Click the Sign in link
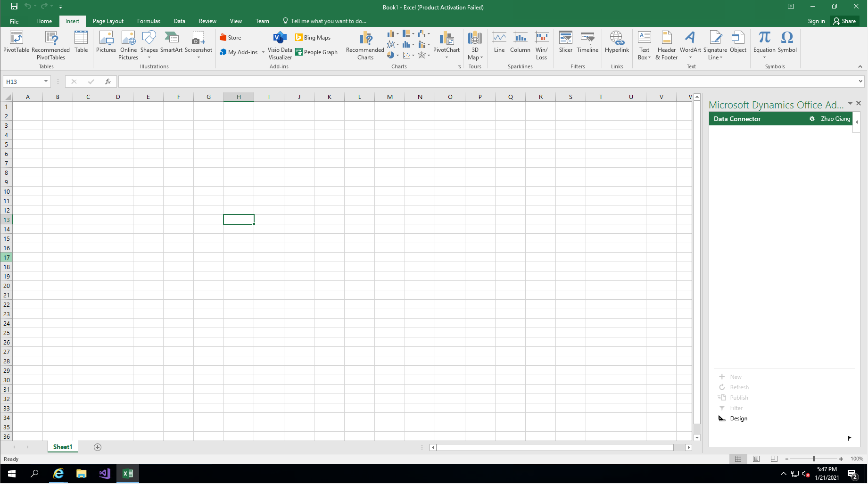 pyautogui.click(x=816, y=21)
